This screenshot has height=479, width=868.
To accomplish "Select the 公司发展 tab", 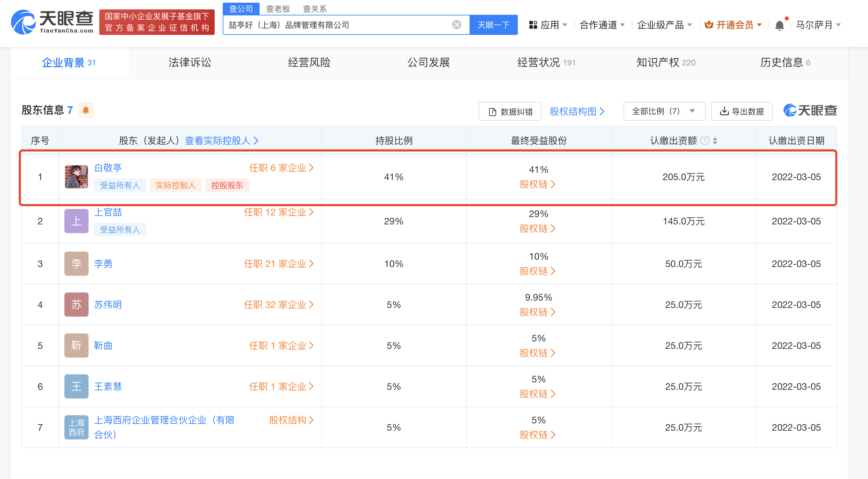I will click(x=429, y=63).
